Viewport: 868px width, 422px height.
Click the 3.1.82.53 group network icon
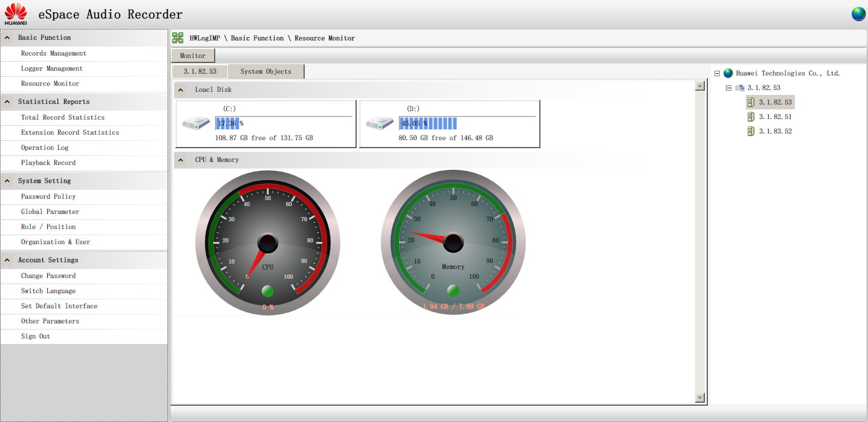(740, 88)
